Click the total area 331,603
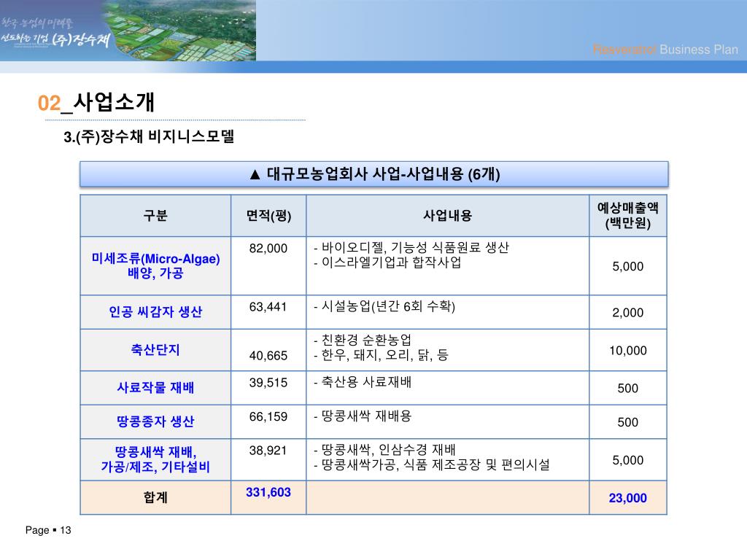The image size is (747, 560). tap(268, 492)
